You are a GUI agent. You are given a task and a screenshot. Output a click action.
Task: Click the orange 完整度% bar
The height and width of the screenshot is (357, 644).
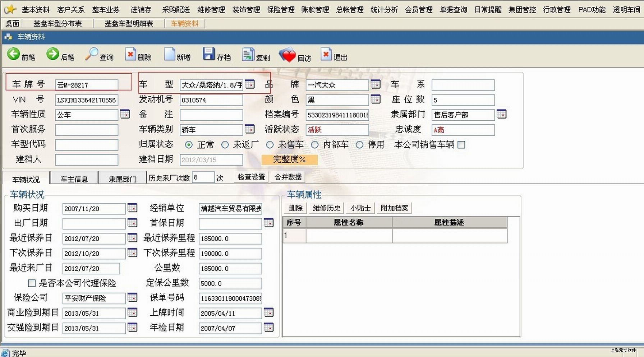pos(289,159)
